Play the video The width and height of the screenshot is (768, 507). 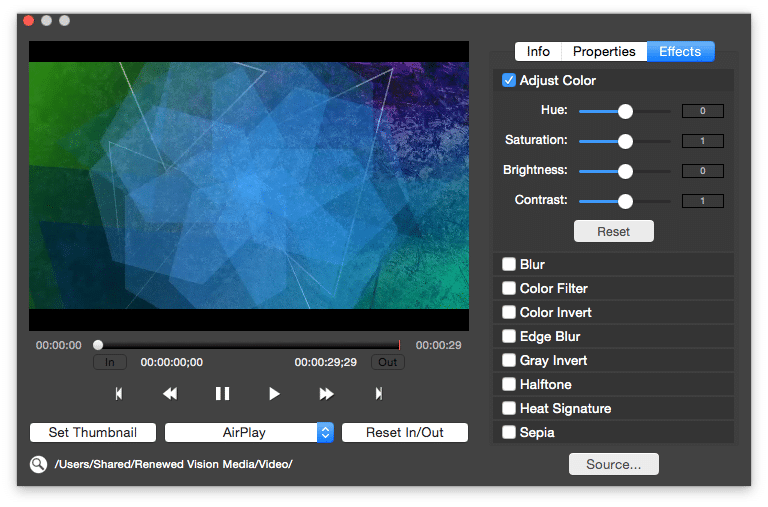coord(274,394)
